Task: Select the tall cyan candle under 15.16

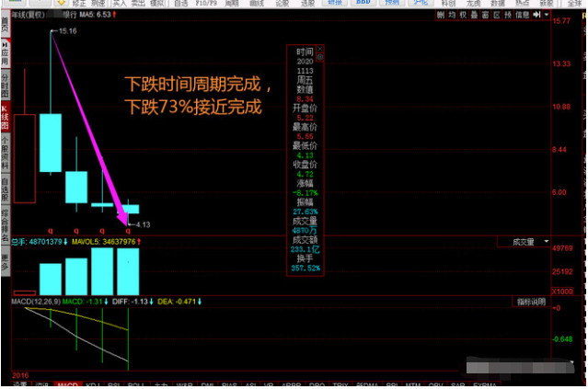Action: (51, 143)
